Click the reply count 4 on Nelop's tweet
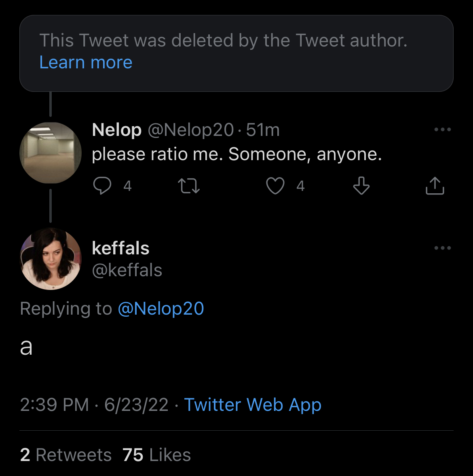The width and height of the screenshot is (473, 476). point(127,186)
